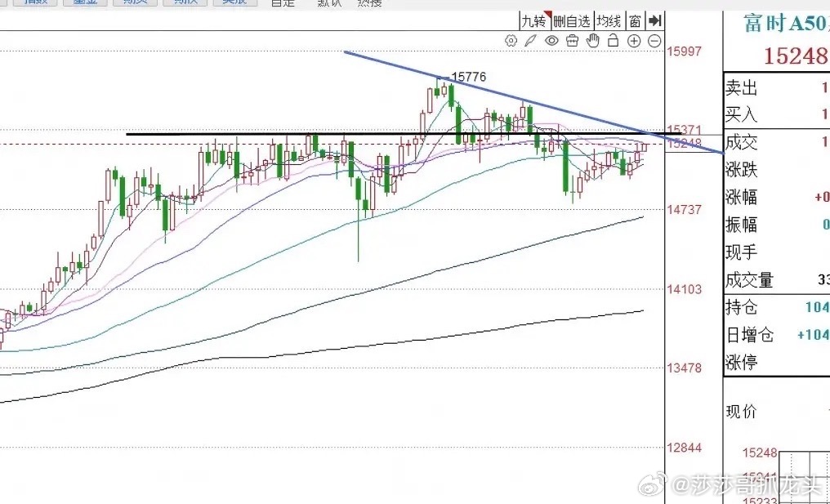Toggle the eye visibility icon
Image resolution: width=830 pixels, height=504 pixels.
pos(551,41)
